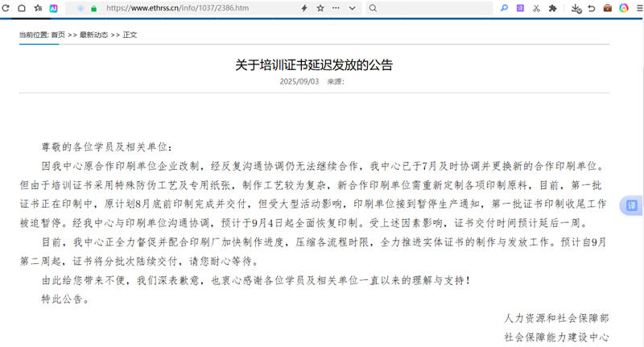This screenshot has width=644, height=347.
Task: Open 最新动态 breadcrumb link
Action: pyautogui.click(x=93, y=35)
